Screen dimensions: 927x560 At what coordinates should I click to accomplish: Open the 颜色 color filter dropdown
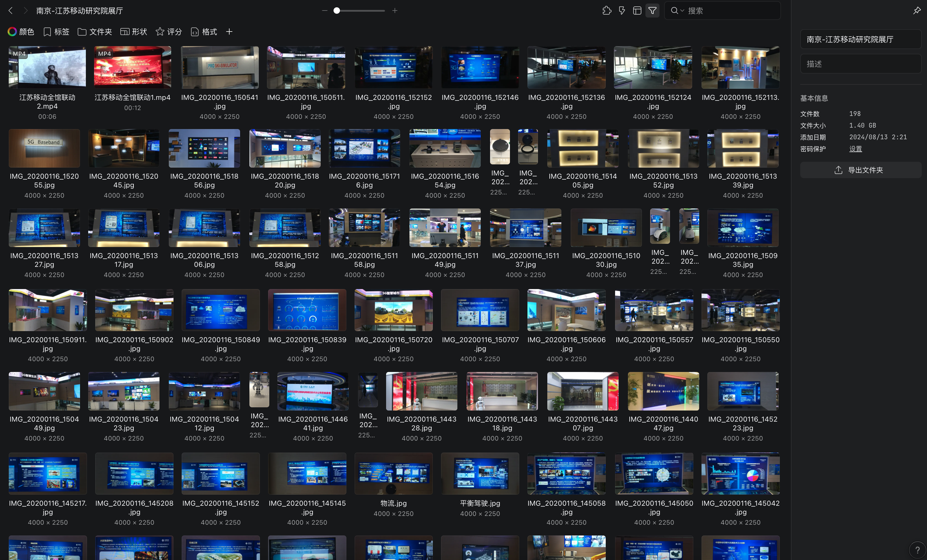(21, 32)
